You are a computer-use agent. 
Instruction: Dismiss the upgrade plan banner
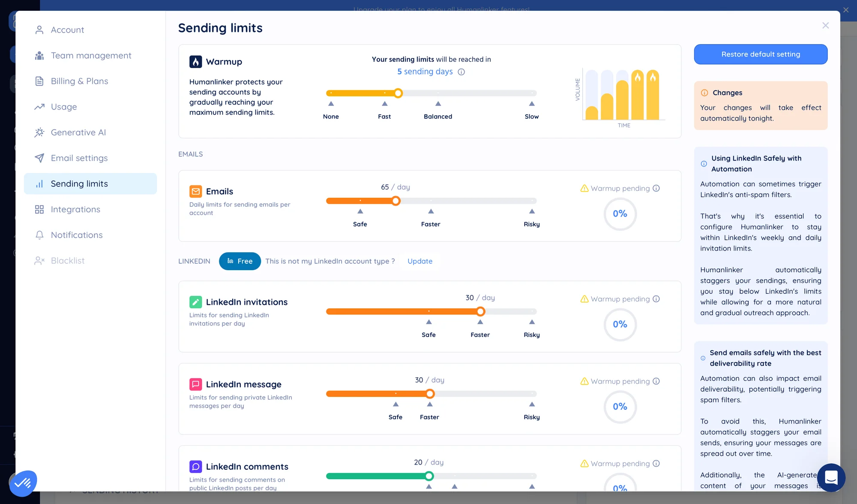(846, 10)
